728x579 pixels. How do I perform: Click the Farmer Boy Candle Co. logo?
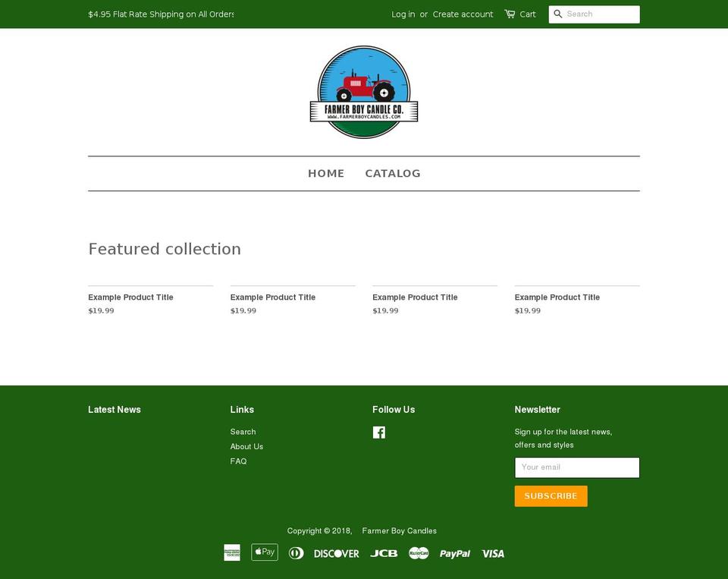364,92
